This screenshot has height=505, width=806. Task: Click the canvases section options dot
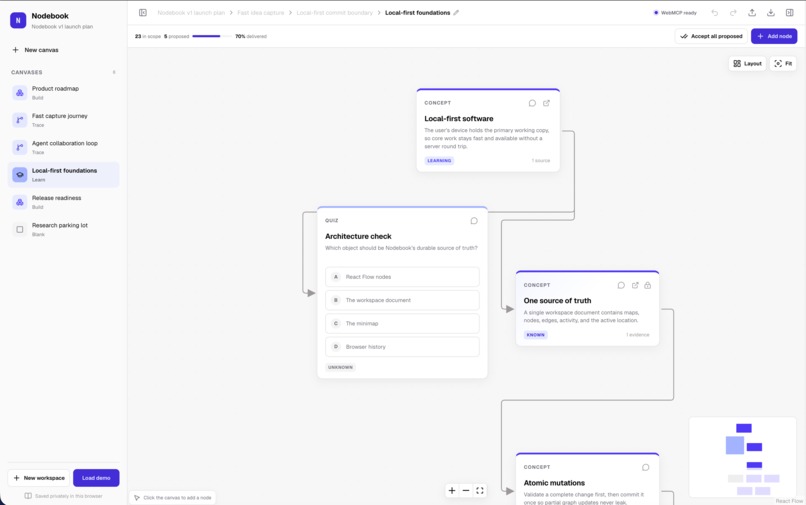[x=114, y=72]
